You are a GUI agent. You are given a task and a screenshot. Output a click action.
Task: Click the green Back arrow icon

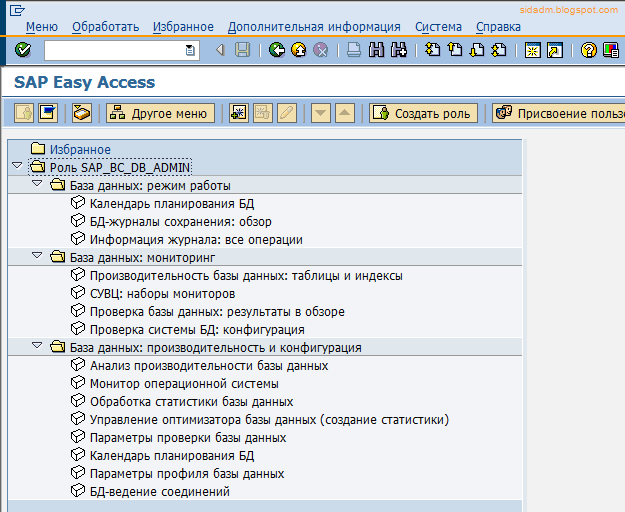coord(277,50)
